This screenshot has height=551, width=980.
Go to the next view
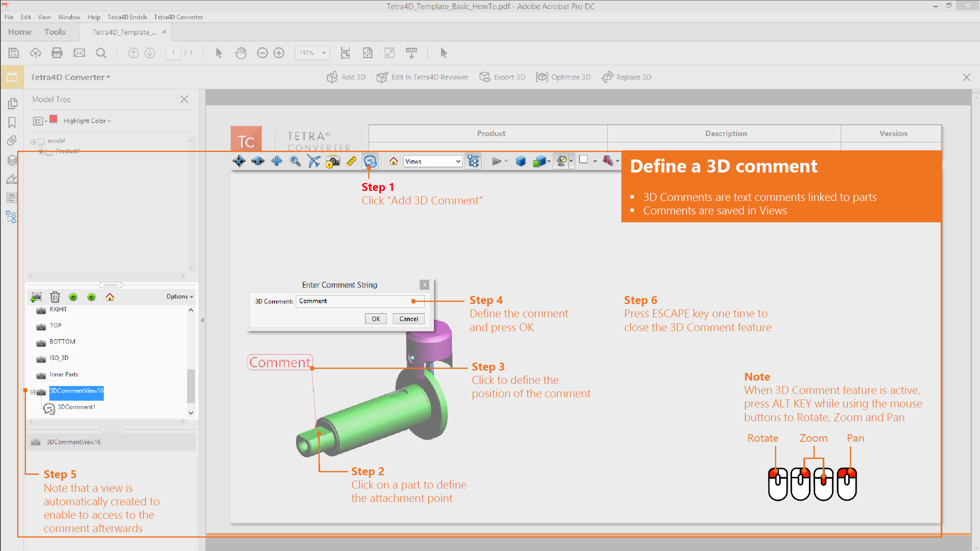pyautogui.click(x=91, y=297)
